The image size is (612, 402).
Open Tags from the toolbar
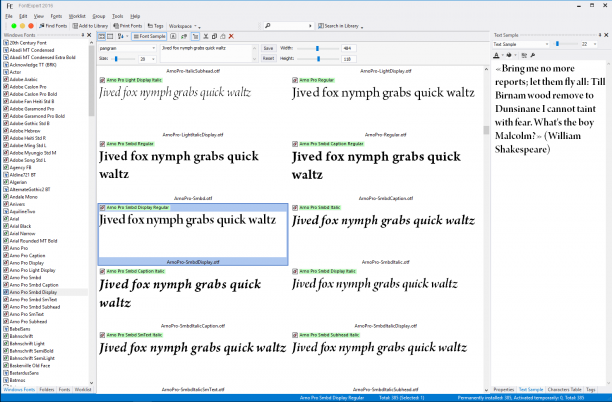[x=155, y=26]
